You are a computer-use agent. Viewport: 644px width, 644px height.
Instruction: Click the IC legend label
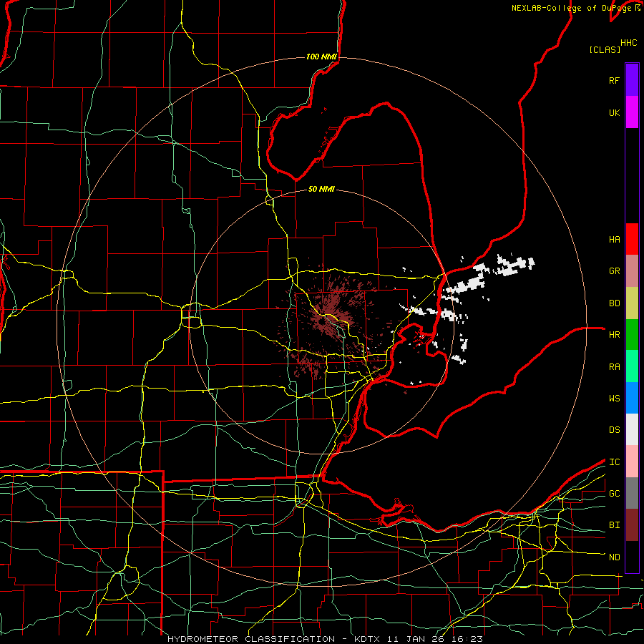614,462
